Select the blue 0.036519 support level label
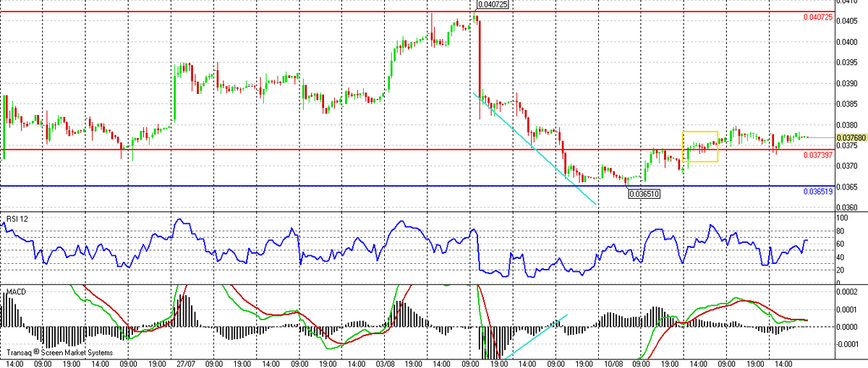This screenshot has height=368, width=868. (x=818, y=192)
